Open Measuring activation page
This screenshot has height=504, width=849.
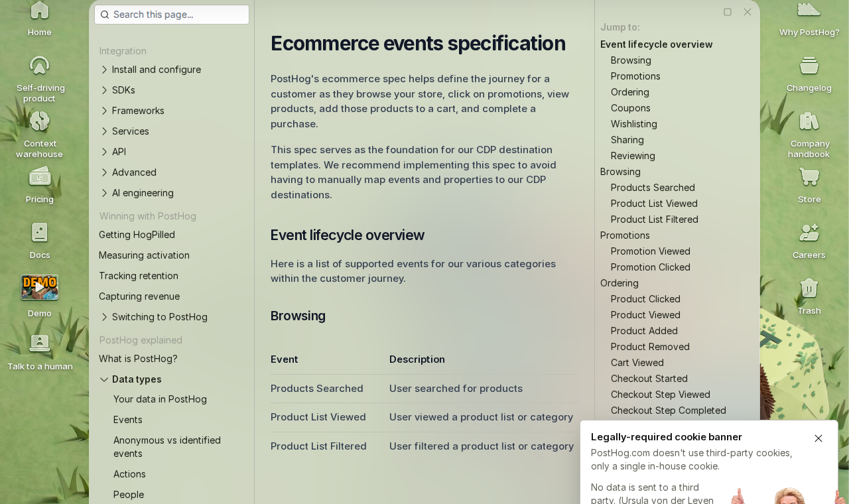tap(144, 255)
